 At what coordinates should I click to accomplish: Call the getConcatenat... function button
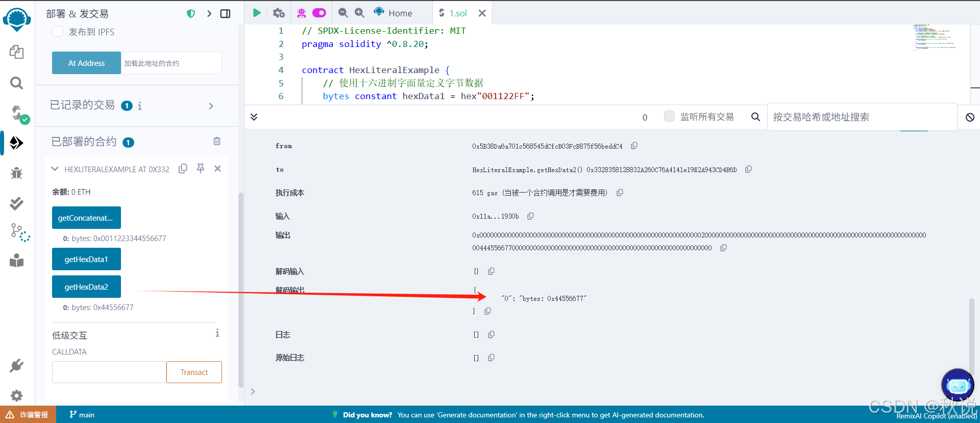86,218
